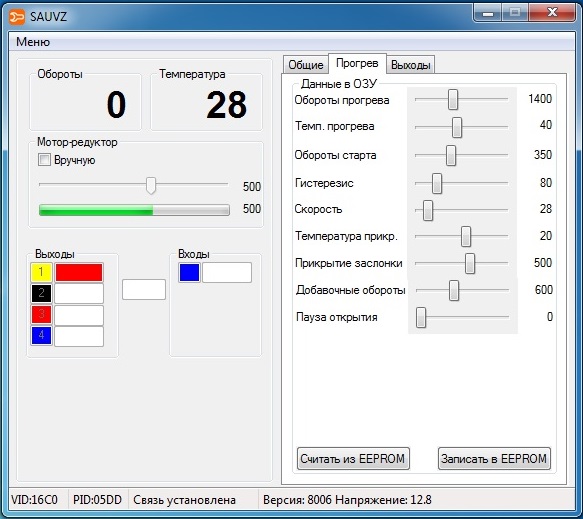Viewport: 583px width, 519px height.
Task: Open the Меню menu
Action: coord(33,42)
